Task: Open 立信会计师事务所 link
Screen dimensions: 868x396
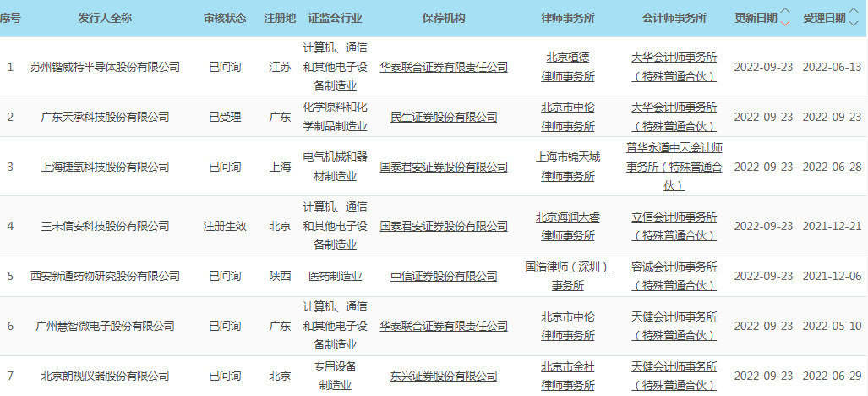Action: (674, 226)
